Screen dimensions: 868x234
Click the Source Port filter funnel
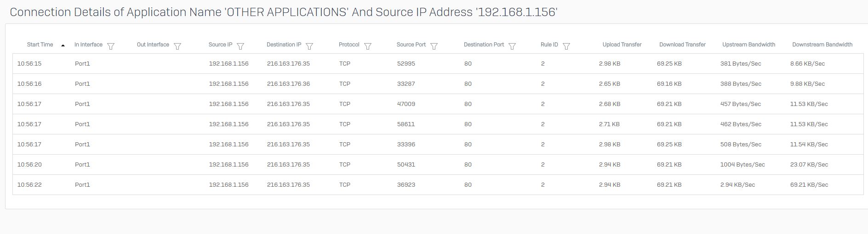434,46
